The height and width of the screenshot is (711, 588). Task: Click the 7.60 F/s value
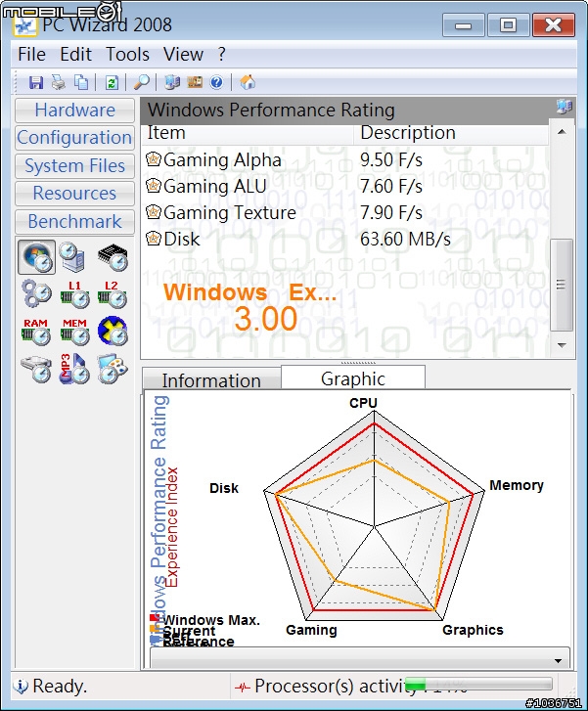391,187
